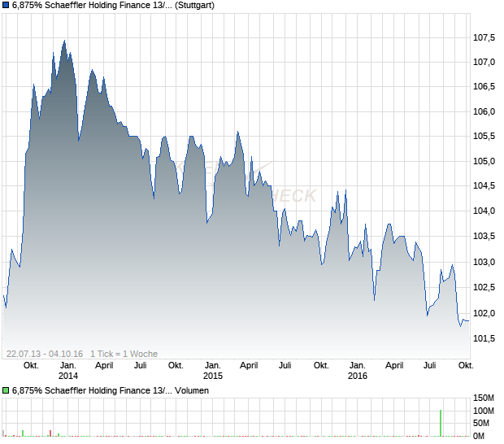Click the 103,0 price axis label
The width and height of the screenshot is (504, 444).
click(484, 262)
